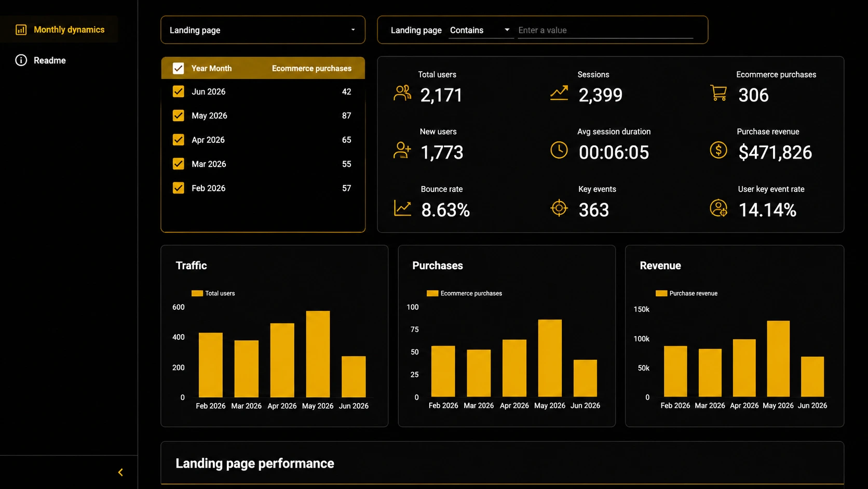The width and height of the screenshot is (868, 489).
Task: Click the Feb 2026 bar in Traffic chart
Action: pyautogui.click(x=211, y=365)
